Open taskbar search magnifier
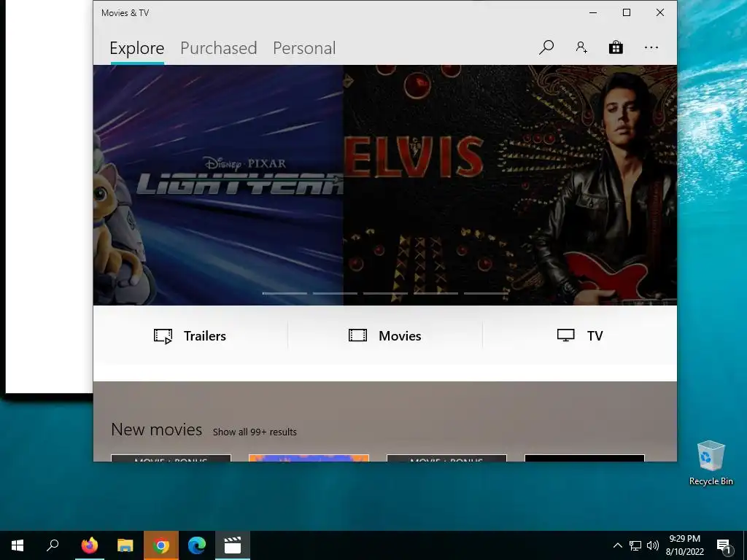747x560 pixels. pyautogui.click(x=53, y=545)
